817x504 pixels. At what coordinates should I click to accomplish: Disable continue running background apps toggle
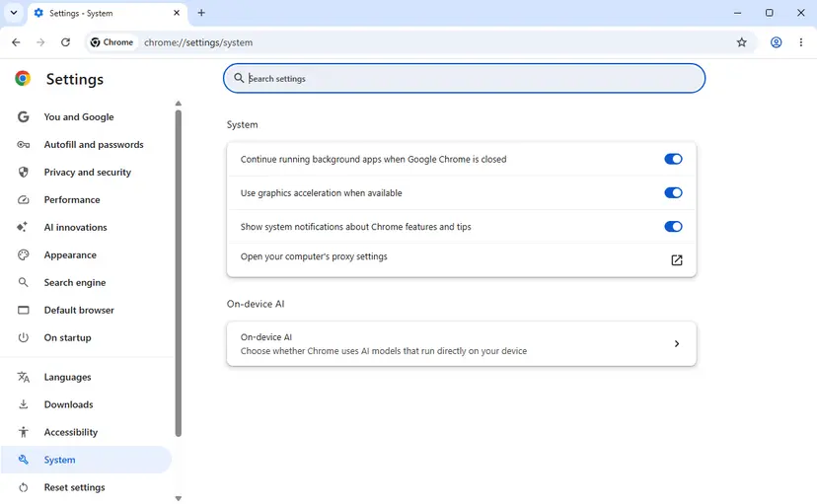tap(673, 160)
